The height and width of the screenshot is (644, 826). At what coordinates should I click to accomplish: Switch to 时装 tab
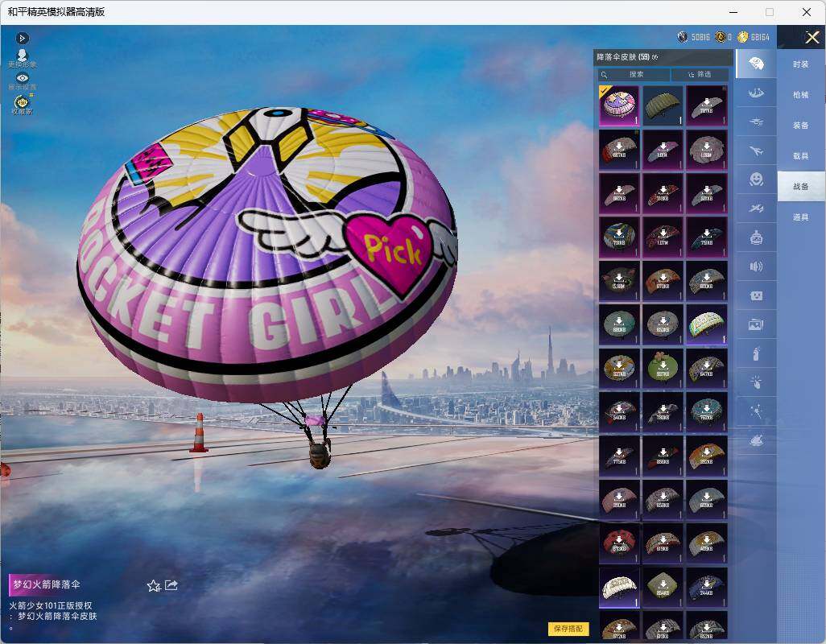(x=801, y=64)
